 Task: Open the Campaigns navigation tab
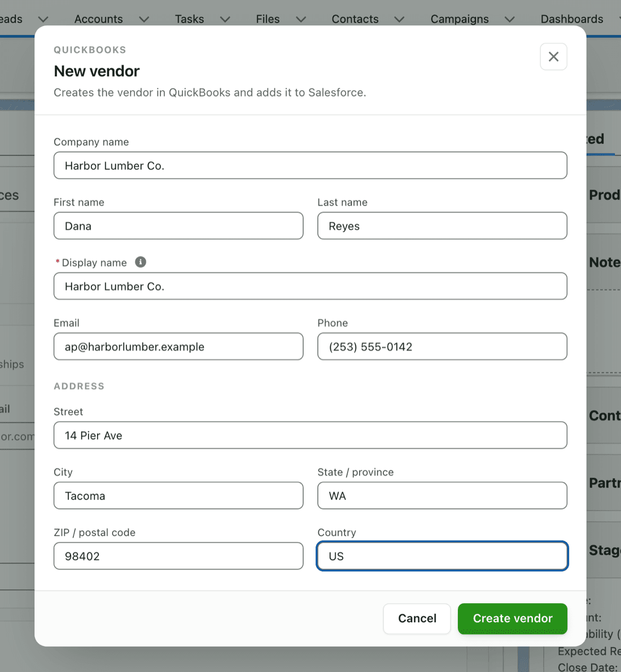tap(460, 19)
